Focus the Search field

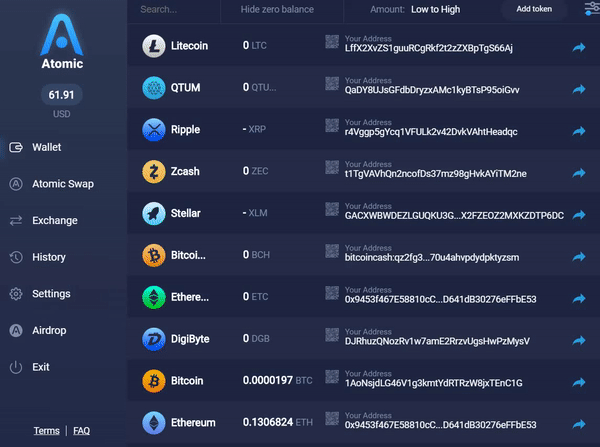pyautogui.click(x=174, y=9)
